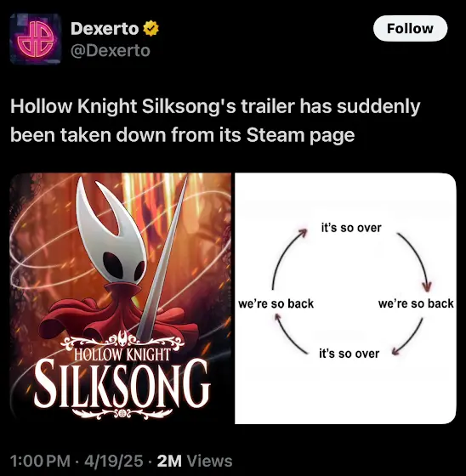Click the 'Hollow Knight' subtitle in the logo
Screen dimensions: 466x476
[x=122, y=354]
